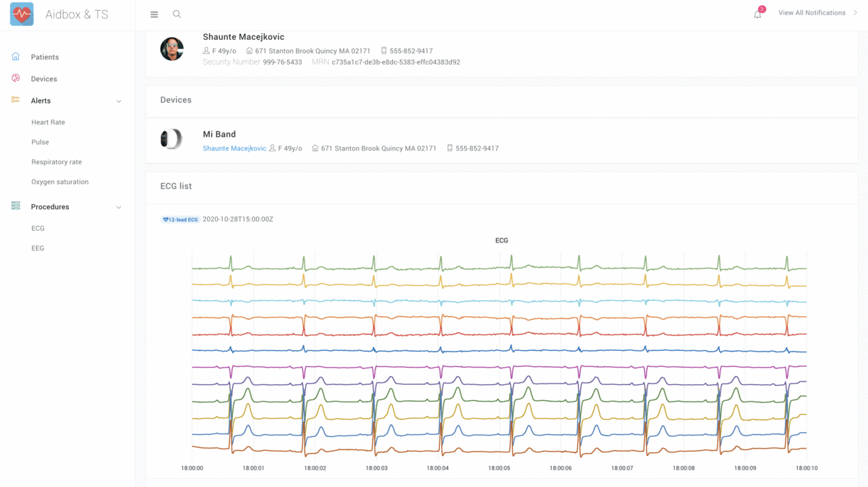Click the Aidbox heart logo icon
The image size is (868, 487).
(22, 14)
